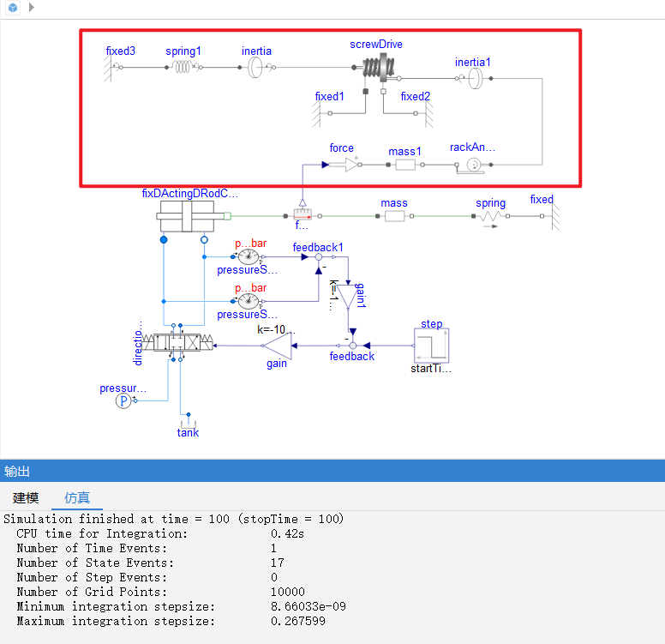Screen dimensions: 665x644
Task: Select the rackAn... gear component
Action: [473, 166]
